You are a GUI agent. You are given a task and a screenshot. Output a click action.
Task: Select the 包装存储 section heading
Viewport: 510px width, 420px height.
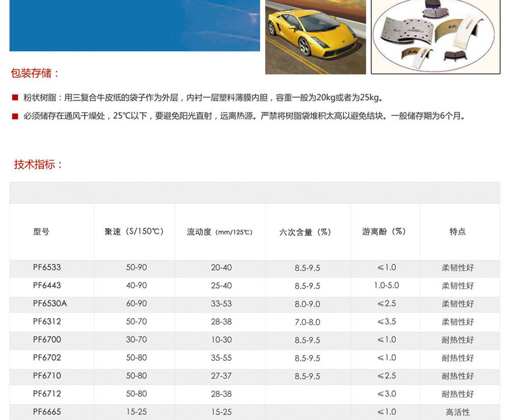click(x=36, y=73)
